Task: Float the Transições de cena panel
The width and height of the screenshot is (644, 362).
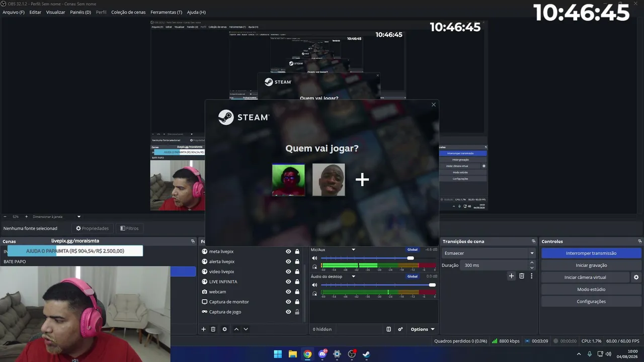Action: point(533,241)
